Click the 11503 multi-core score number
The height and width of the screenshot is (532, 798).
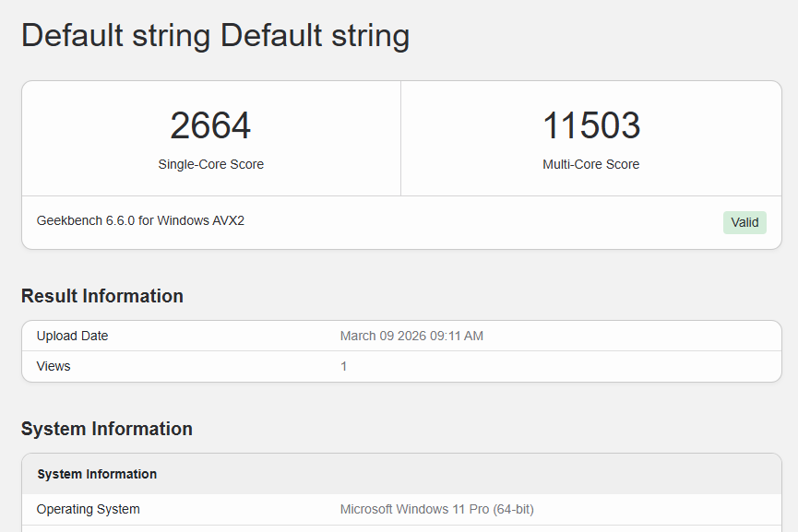coord(590,126)
